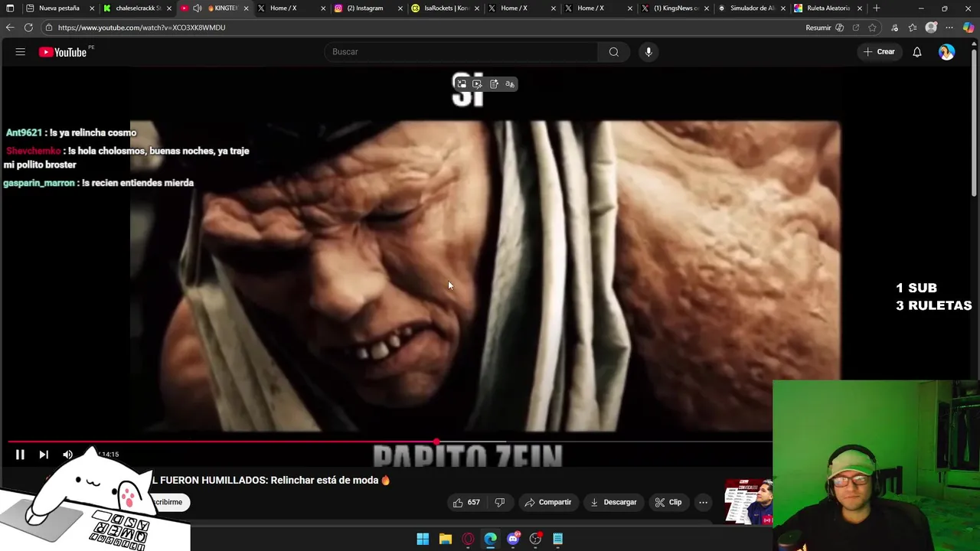
Task: Open the Windows Start menu
Action: click(423, 539)
